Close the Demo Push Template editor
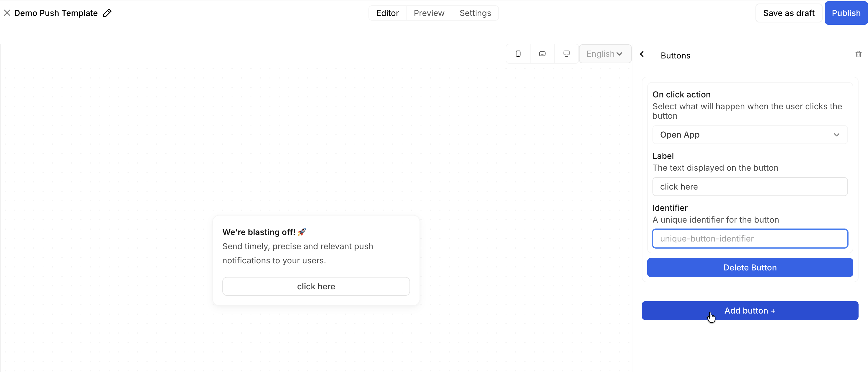 click(7, 13)
